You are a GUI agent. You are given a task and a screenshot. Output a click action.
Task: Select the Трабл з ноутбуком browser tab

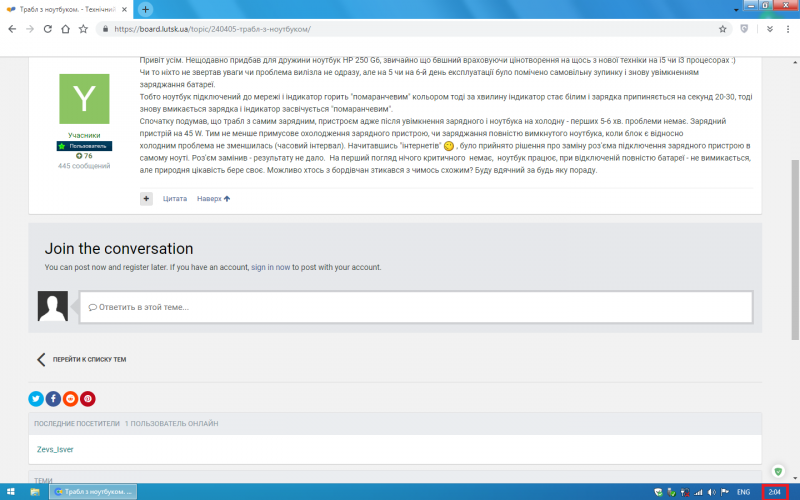pyautogui.click(x=70, y=9)
